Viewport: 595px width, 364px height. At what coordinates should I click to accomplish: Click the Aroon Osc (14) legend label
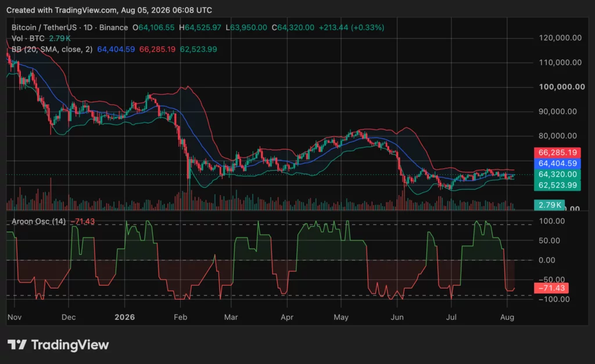(39, 221)
